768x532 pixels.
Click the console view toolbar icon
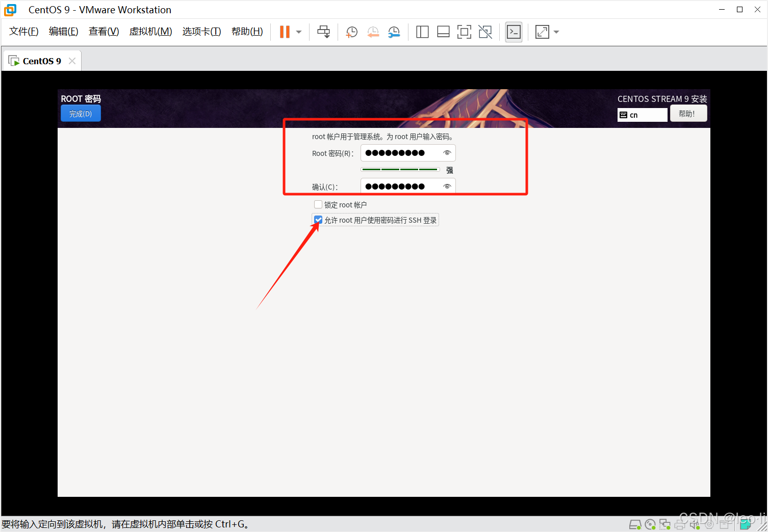click(514, 32)
